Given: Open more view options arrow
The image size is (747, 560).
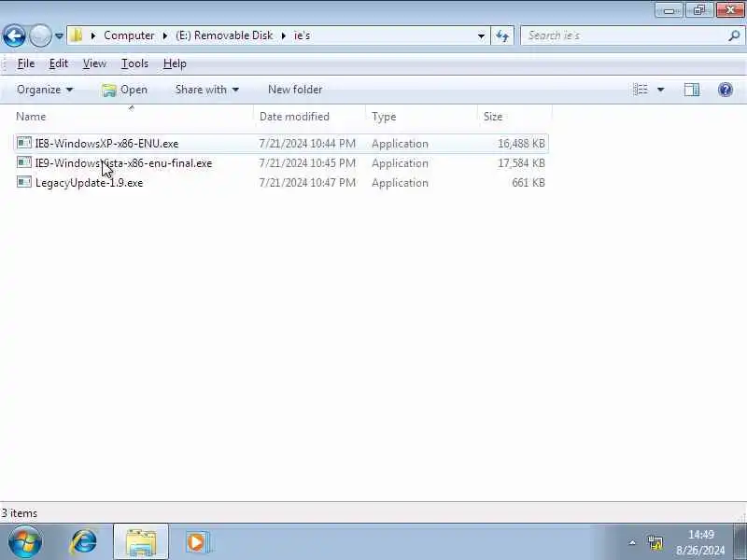Looking at the screenshot, I should (661, 90).
